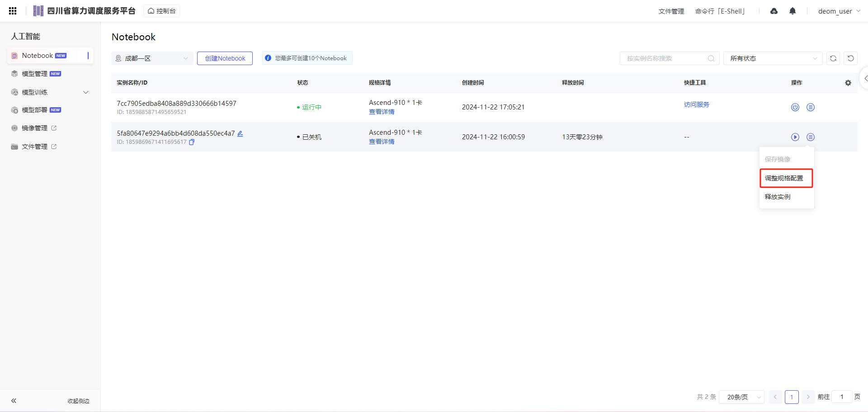Select 释放实例 from the action menu
Screen dimensions: 868x412
point(787,197)
